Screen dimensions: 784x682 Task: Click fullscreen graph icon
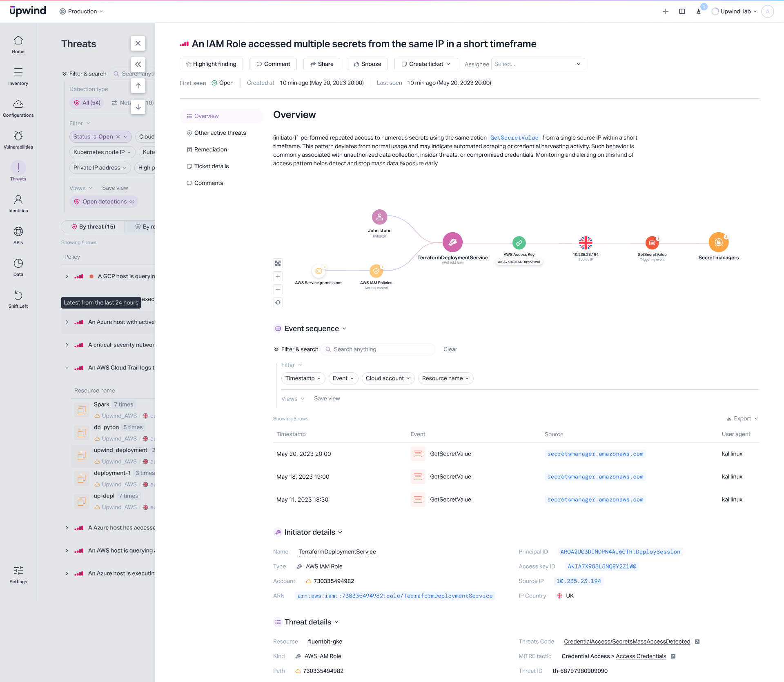pos(278,263)
